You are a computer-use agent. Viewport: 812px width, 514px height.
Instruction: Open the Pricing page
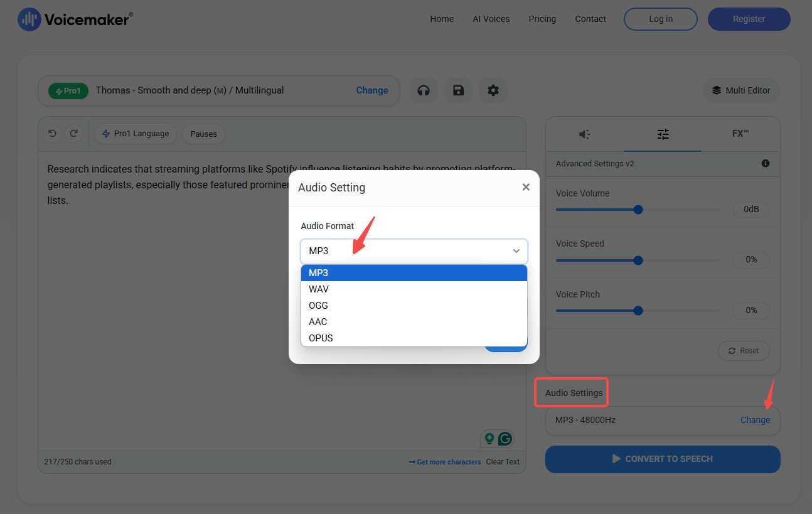click(x=542, y=19)
